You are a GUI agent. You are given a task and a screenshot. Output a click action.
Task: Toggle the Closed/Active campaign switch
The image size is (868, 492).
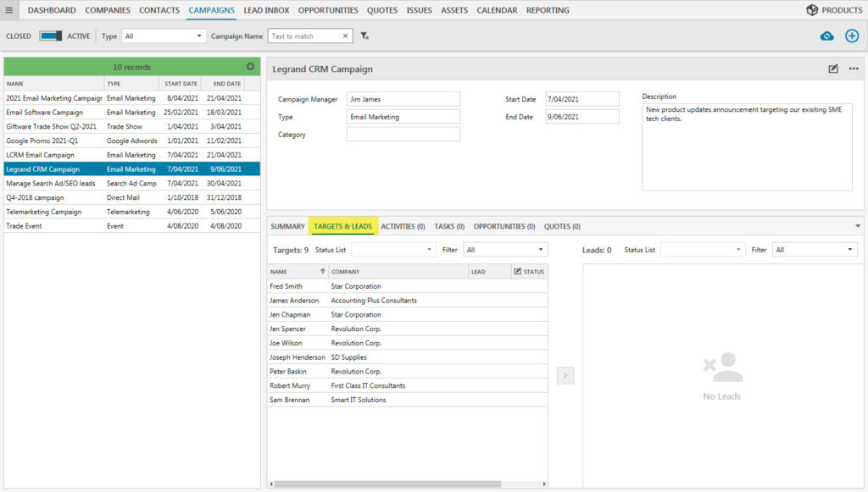click(x=51, y=36)
